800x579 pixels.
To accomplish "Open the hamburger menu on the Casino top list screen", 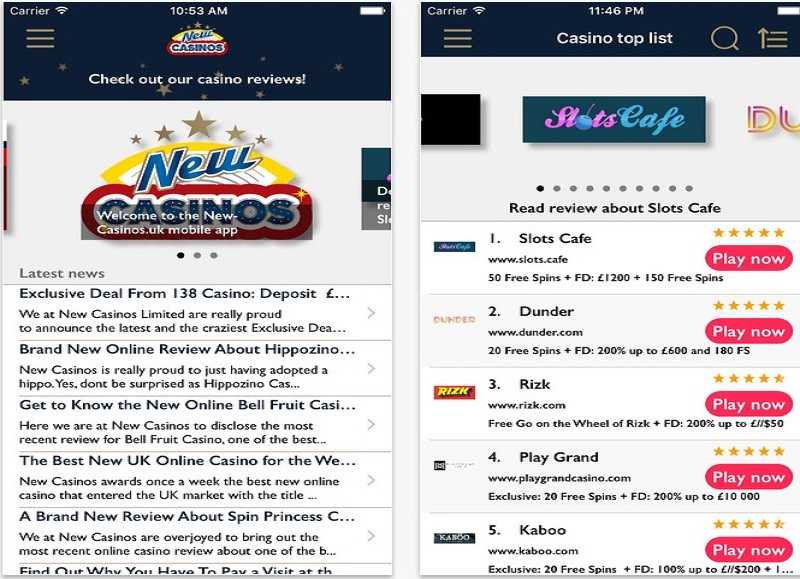I will (458, 38).
